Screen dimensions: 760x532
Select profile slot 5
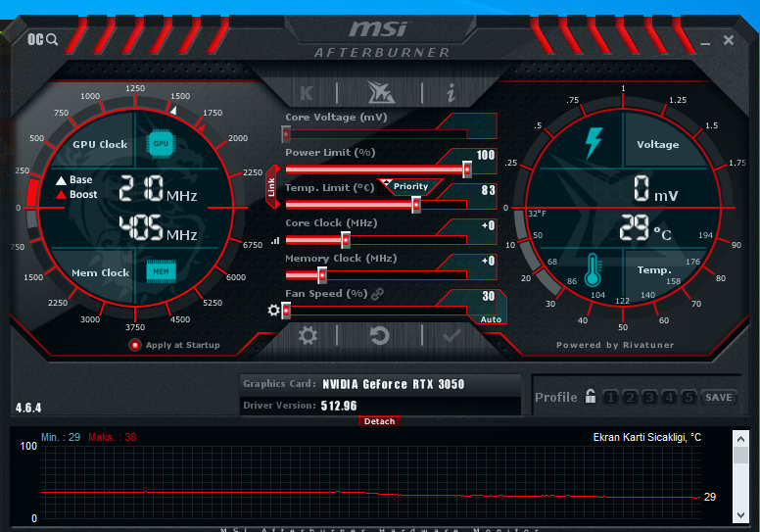coord(689,397)
